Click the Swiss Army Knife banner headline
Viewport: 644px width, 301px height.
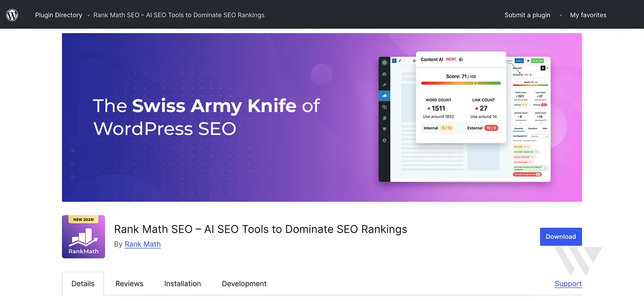click(207, 117)
